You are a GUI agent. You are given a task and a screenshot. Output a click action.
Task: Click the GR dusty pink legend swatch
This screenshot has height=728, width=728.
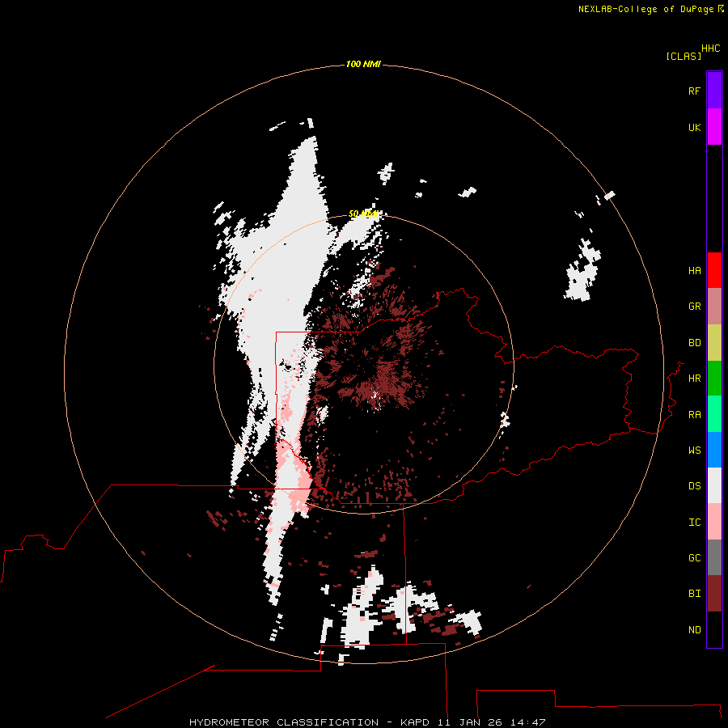coord(714,307)
